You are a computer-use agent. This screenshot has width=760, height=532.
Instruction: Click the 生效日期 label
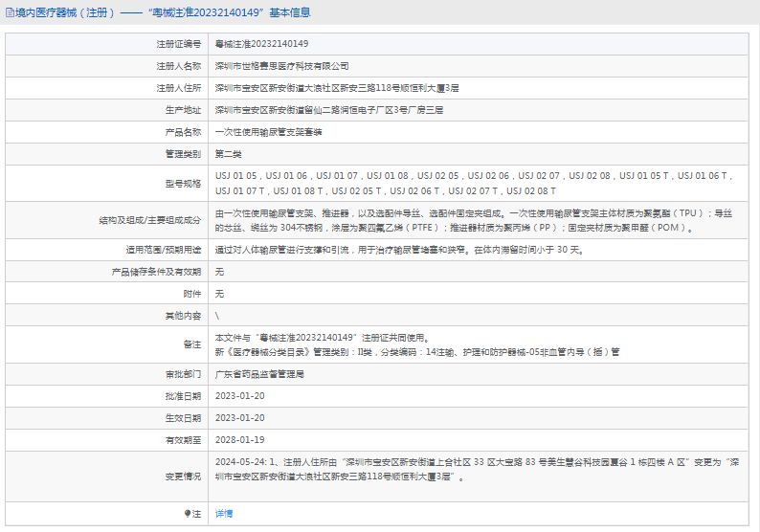coord(183,418)
